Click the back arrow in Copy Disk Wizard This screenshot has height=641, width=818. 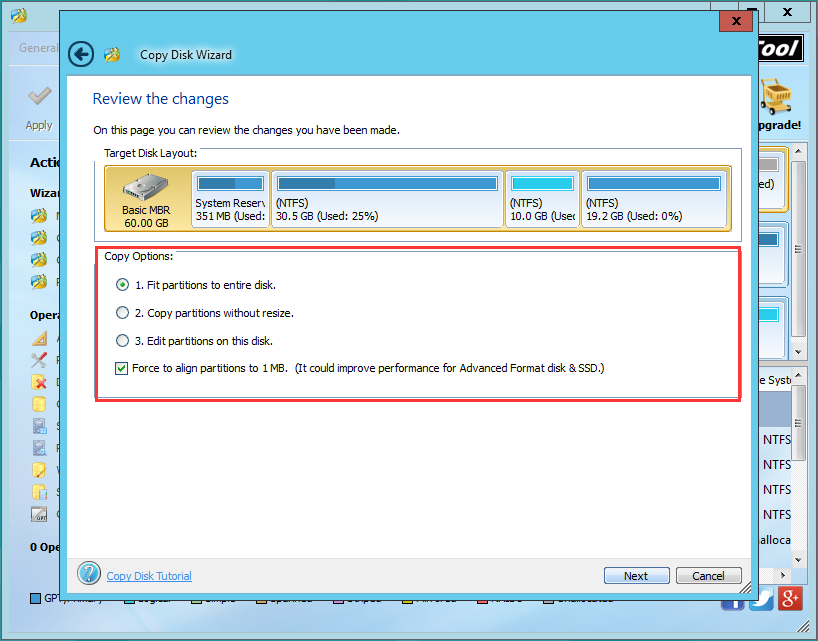(80, 54)
